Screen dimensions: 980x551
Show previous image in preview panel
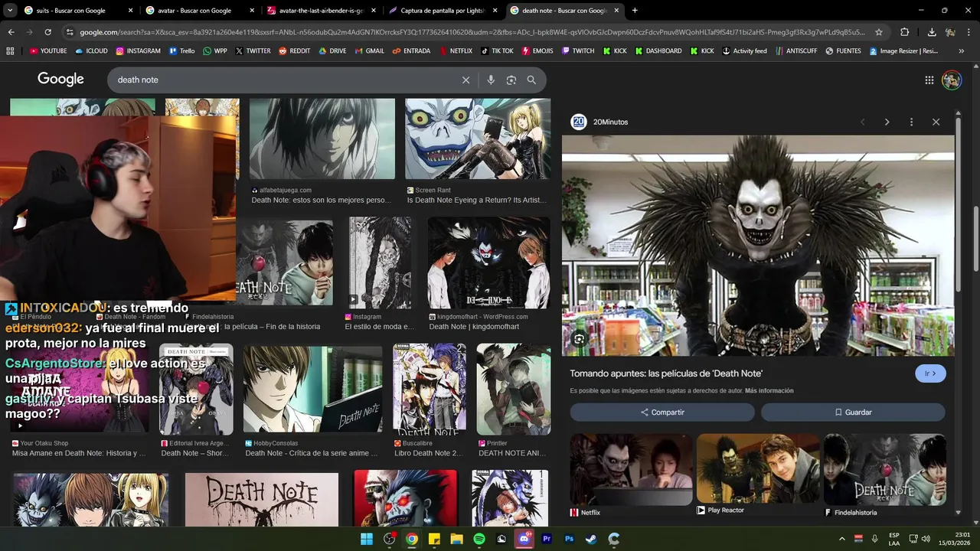[x=862, y=122]
